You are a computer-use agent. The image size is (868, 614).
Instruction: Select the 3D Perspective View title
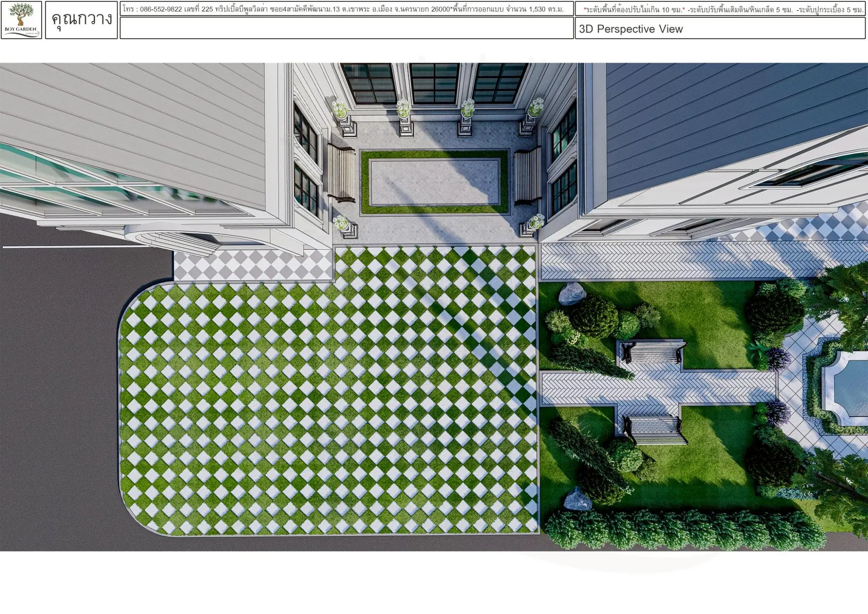tap(631, 29)
